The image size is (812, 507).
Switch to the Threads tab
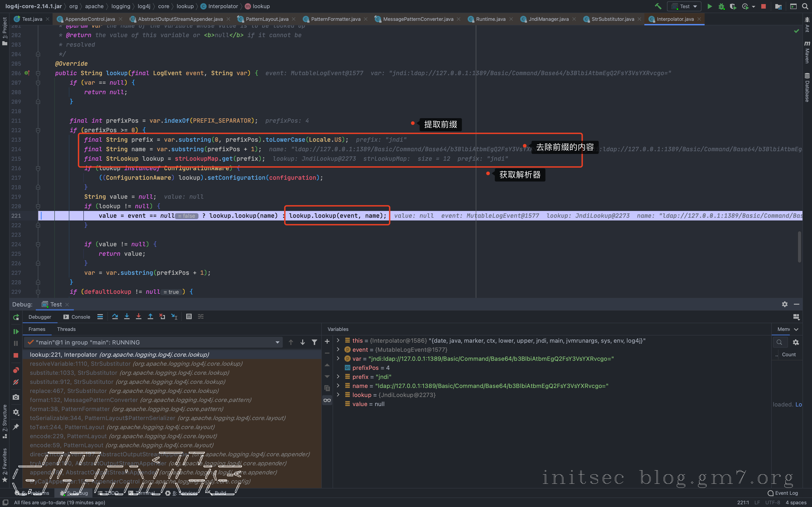(66, 329)
